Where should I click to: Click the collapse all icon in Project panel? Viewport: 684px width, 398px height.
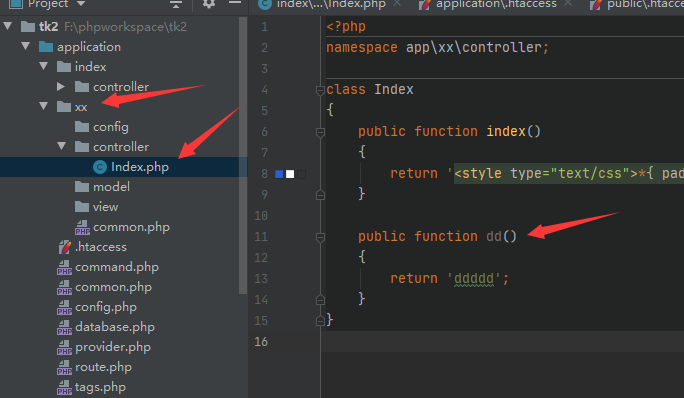(176, 3)
